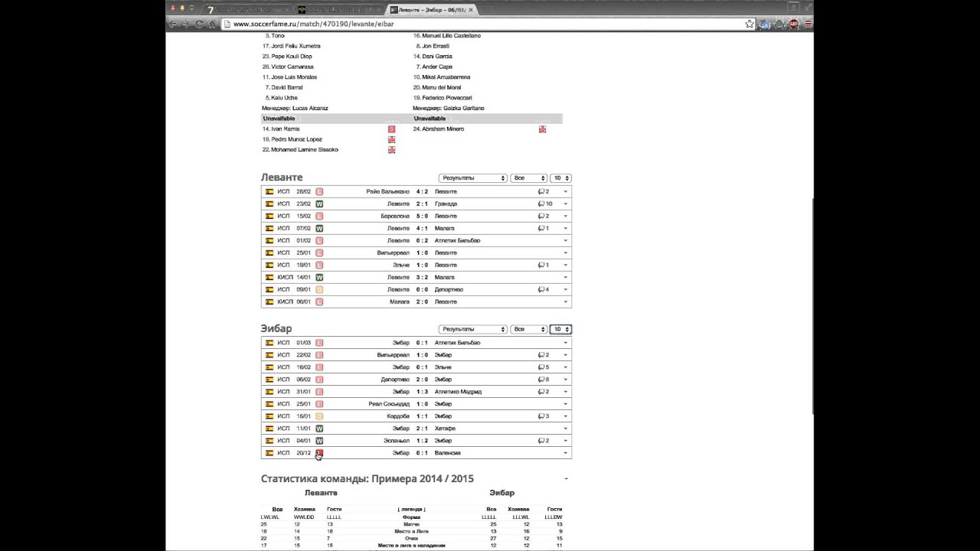
Task: Open Chrome menu hamburger icon
Action: (x=808, y=24)
